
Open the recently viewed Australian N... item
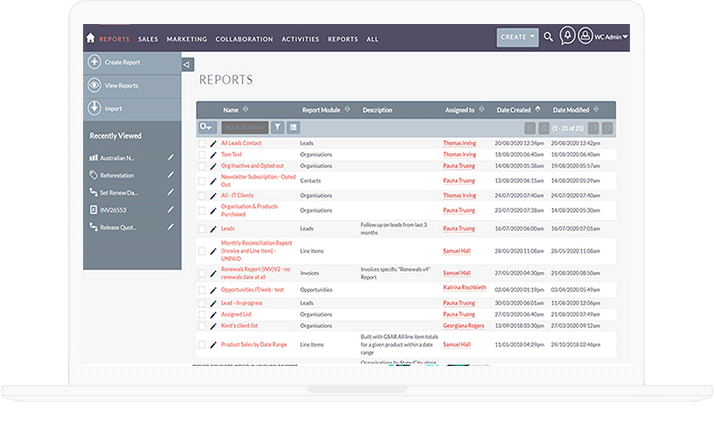(117, 158)
